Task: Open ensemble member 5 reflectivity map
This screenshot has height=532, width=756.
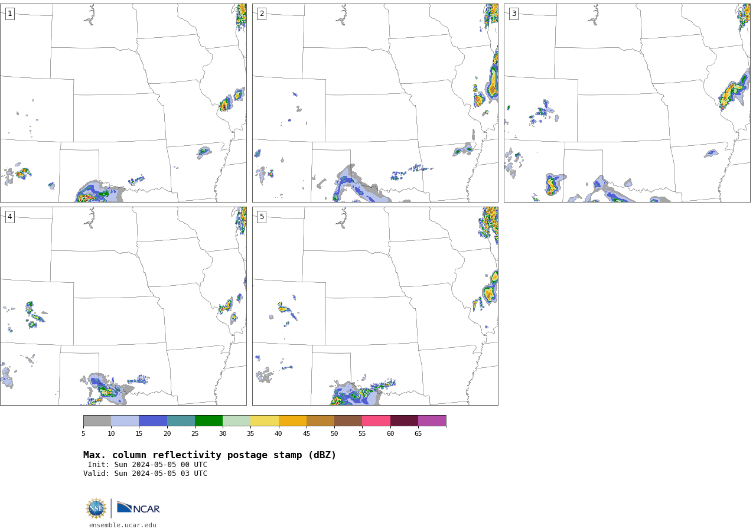Action: pyautogui.click(x=375, y=306)
